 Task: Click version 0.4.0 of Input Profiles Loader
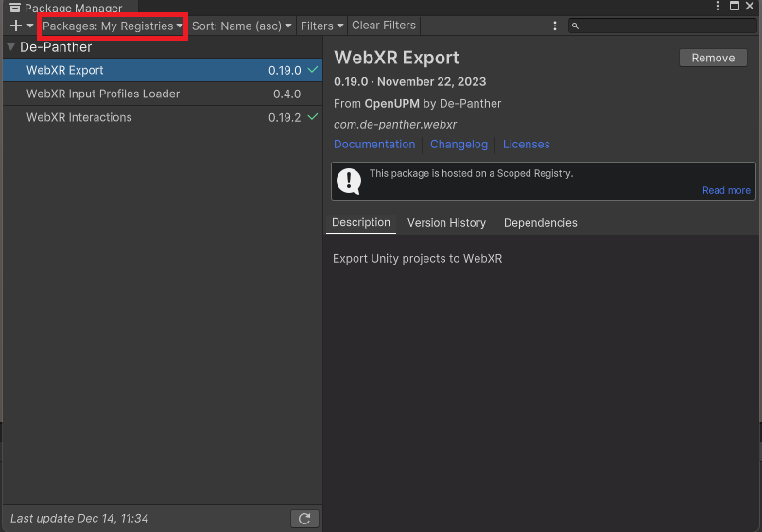(286, 94)
